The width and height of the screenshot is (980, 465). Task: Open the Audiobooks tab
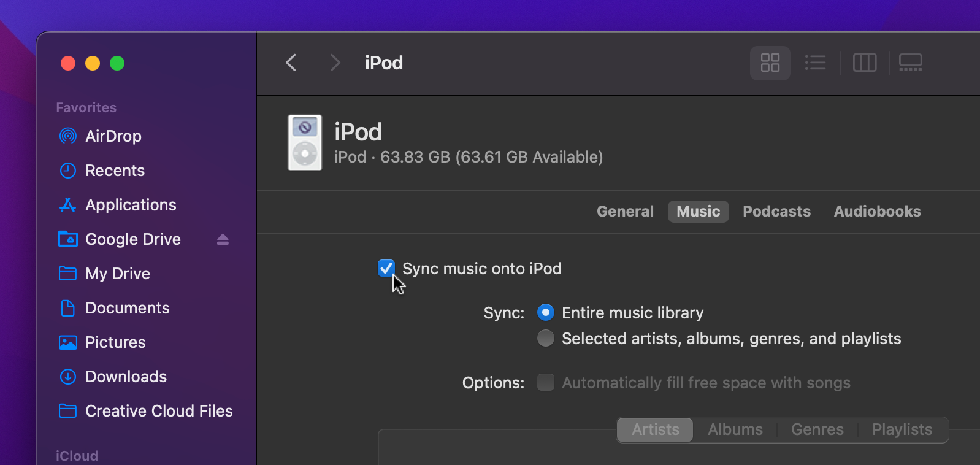coord(877,212)
